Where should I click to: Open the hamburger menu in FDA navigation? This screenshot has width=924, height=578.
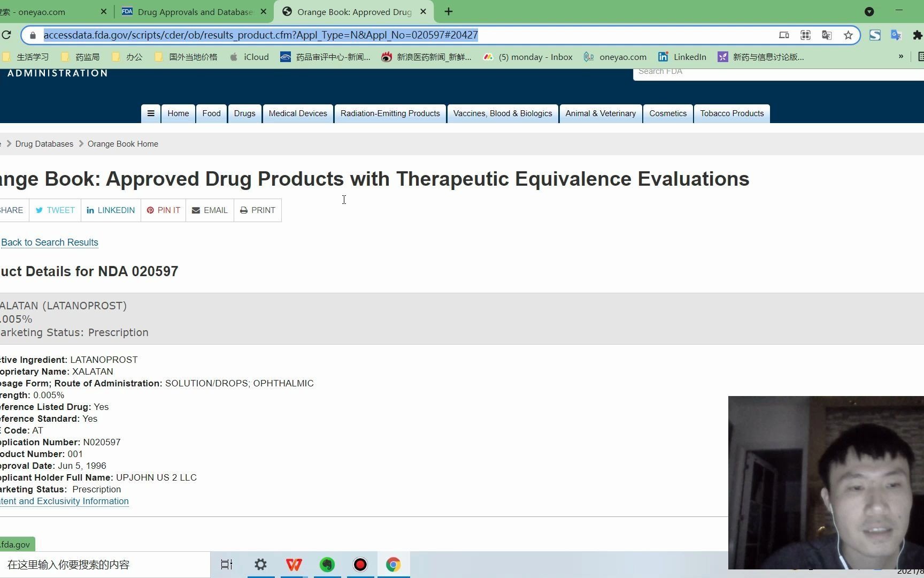[151, 113]
